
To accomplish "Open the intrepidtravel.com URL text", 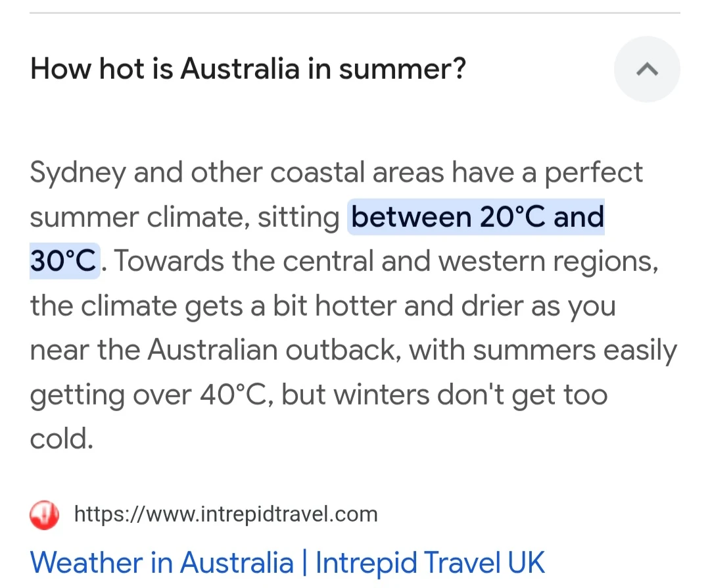I will pos(225,514).
